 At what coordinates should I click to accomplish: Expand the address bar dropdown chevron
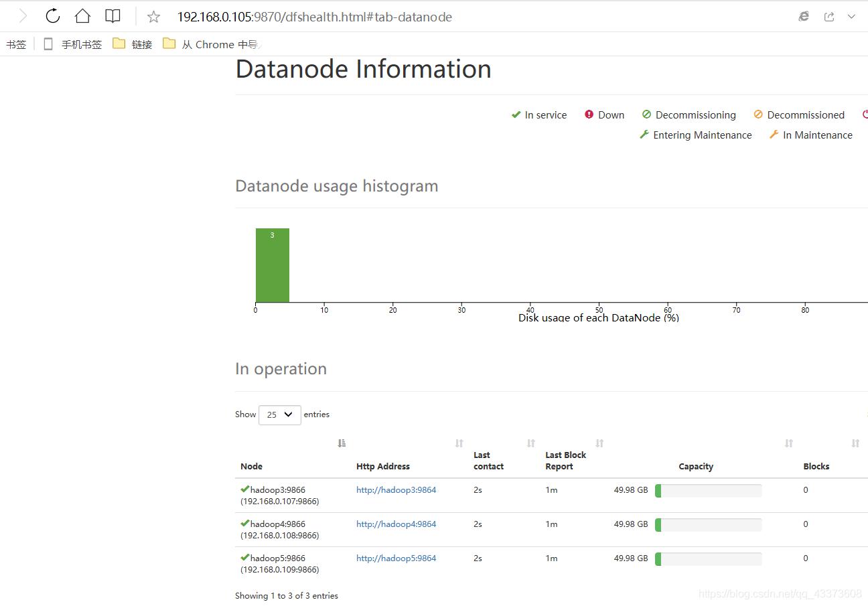pos(851,17)
